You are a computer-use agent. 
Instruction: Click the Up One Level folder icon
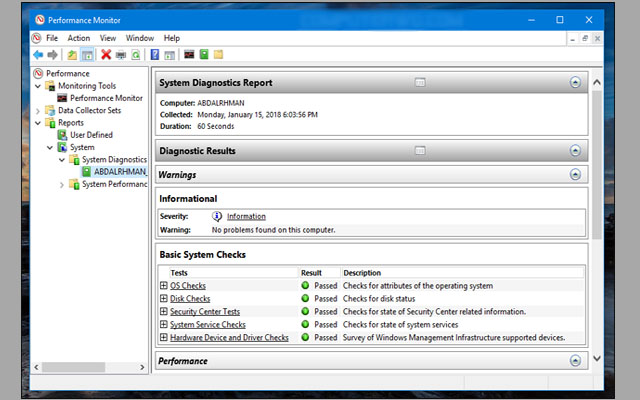(x=72, y=55)
